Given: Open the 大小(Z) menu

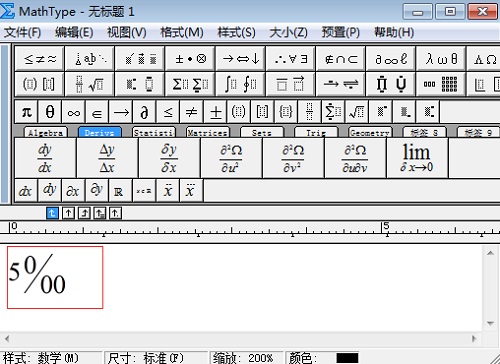Looking at the screenshot, I should (x=288, y=32).
